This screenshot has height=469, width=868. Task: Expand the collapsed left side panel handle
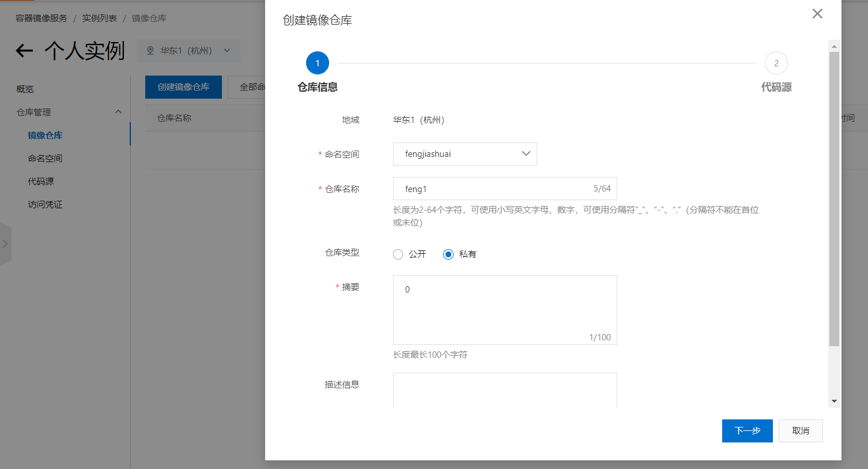(5, 244)
